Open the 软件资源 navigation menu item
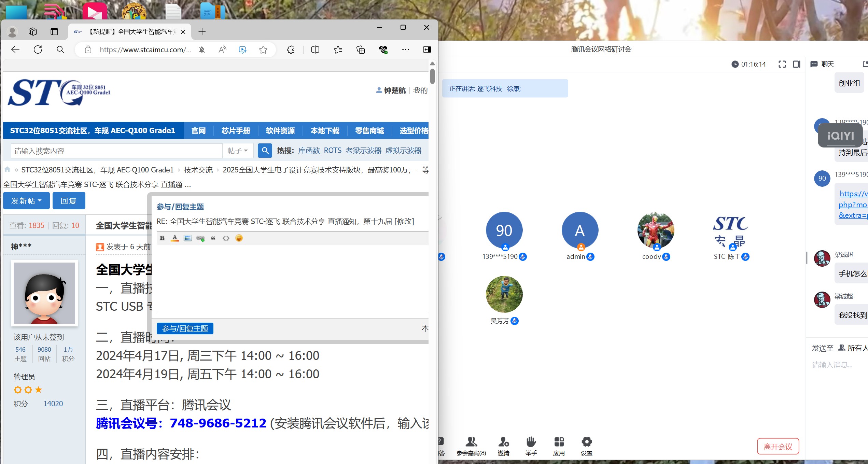This screenshot has width=868, height=464. pyautogui.click(x=280, y=131)
